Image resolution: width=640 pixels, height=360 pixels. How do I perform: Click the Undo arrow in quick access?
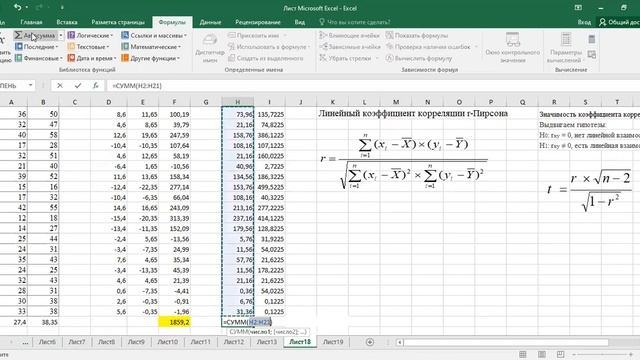coord(17,7)
